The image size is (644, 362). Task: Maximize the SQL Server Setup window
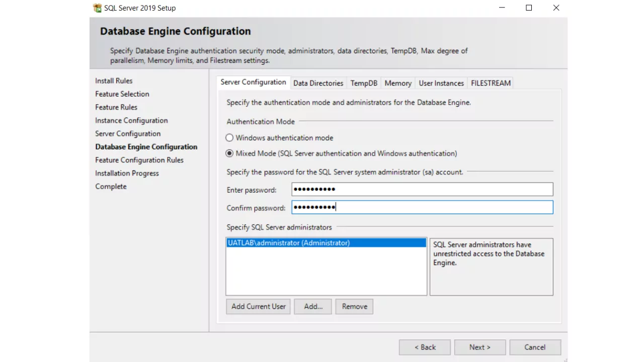click(529, 8)
